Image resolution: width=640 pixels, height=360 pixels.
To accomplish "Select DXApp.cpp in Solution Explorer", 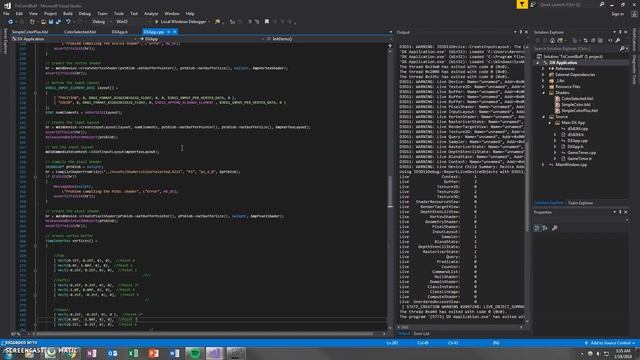I will pyautogui.click(x=577, y=141).
